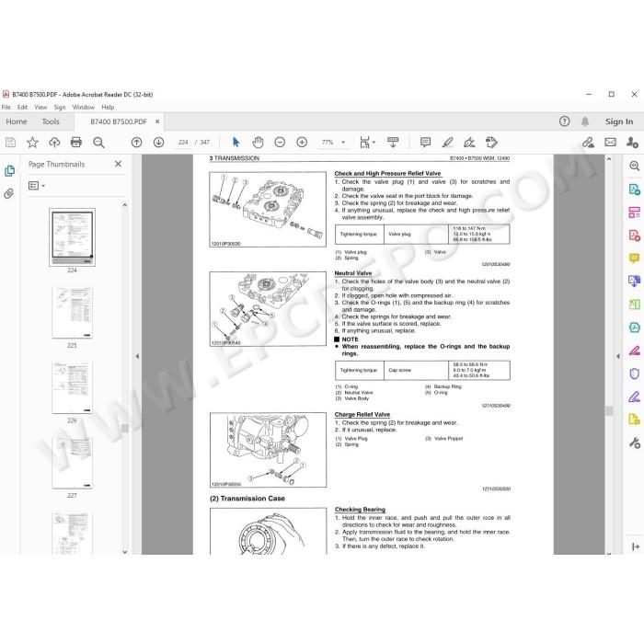Viewport: 644px width, 644px height.
Task: Add a bookmark with the star icon
Action: (x=32, y=143)
